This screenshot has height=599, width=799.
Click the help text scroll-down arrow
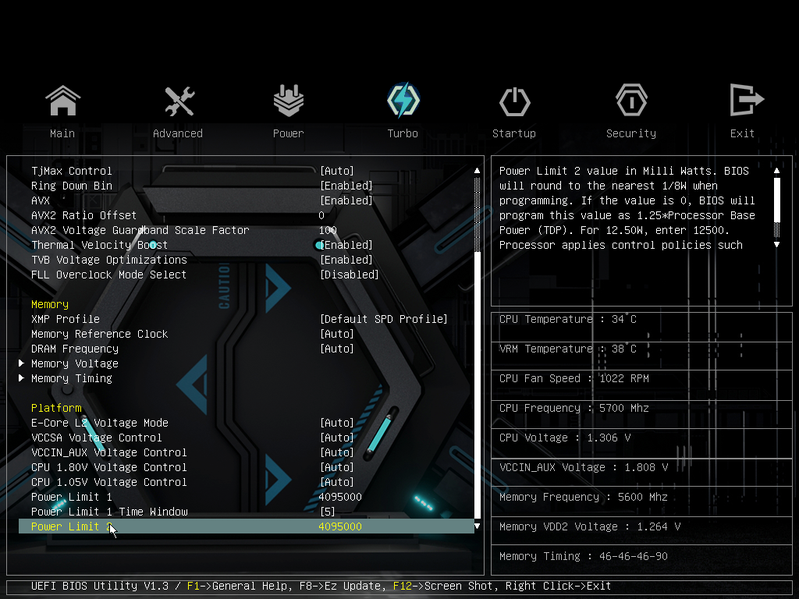pos(777,245)
